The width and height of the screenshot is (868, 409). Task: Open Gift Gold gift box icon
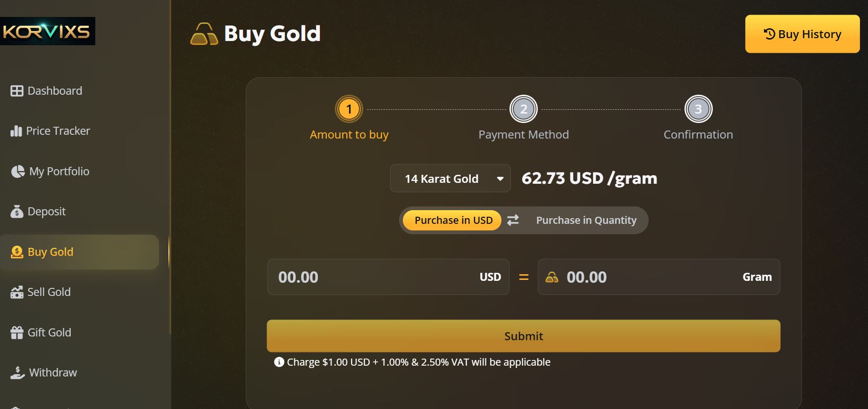click(17, 333)
